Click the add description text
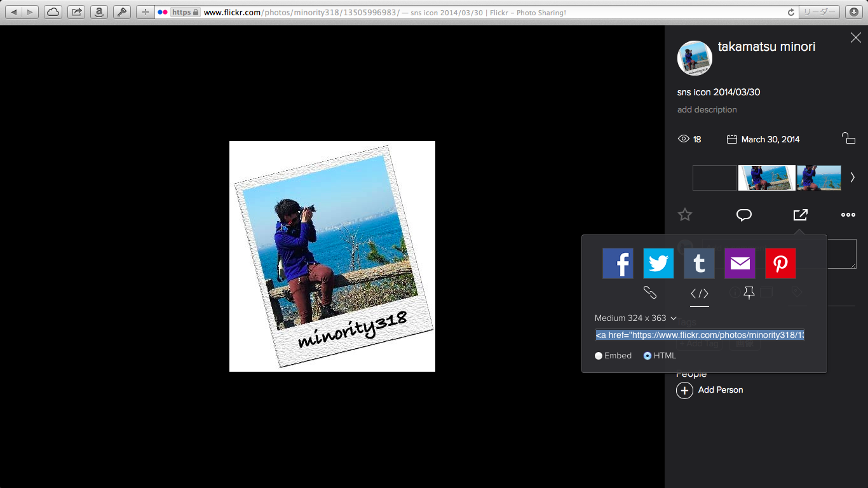The width and height of the screenshot is (868, 488). click(x=707, y=110)
